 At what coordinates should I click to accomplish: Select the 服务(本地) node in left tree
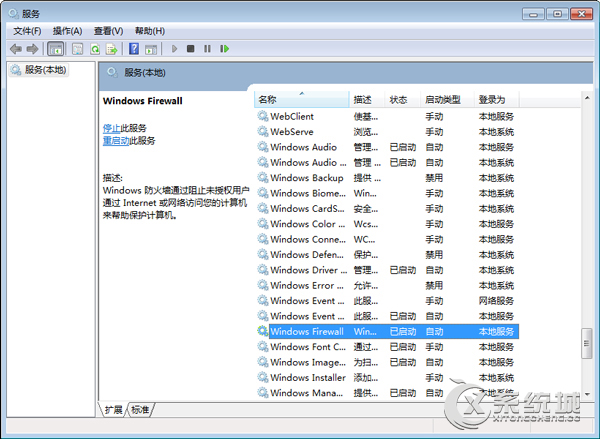tap(39, 70)
